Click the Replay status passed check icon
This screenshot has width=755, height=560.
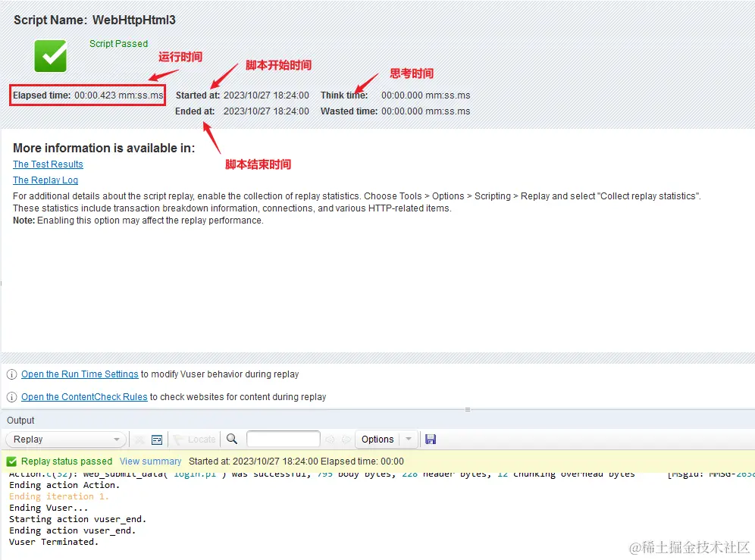11,461
